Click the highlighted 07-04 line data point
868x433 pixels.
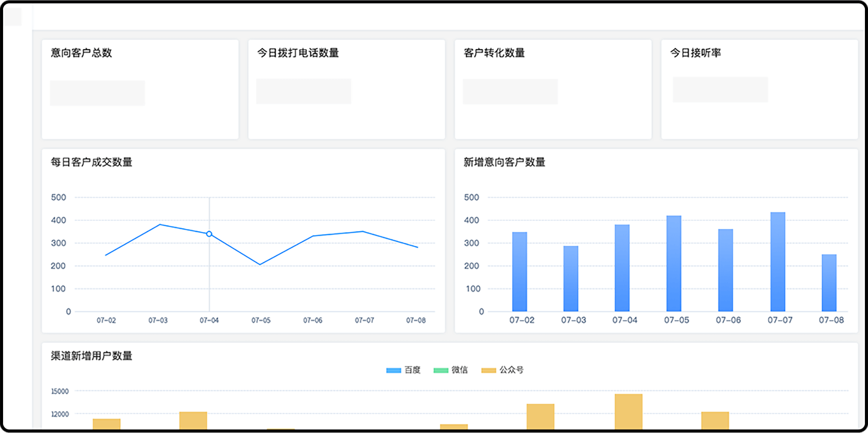209,234
